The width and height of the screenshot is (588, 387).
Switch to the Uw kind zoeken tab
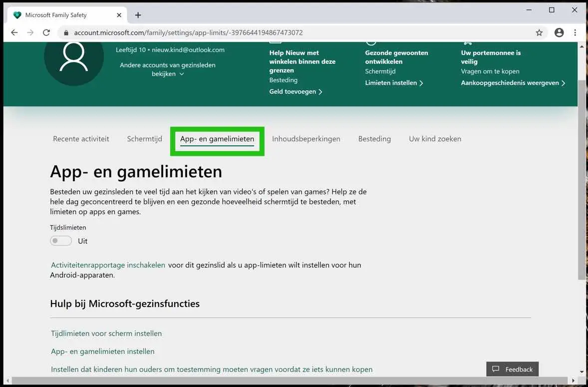click(435, 139)
